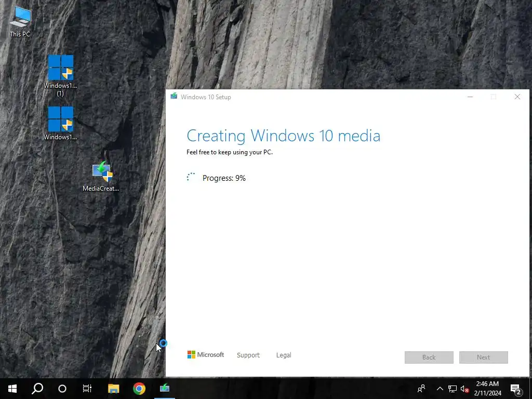Screen dimensions: 532x399
Task: Click Windows 10 Setup taskbar icon
Action: 165,389
